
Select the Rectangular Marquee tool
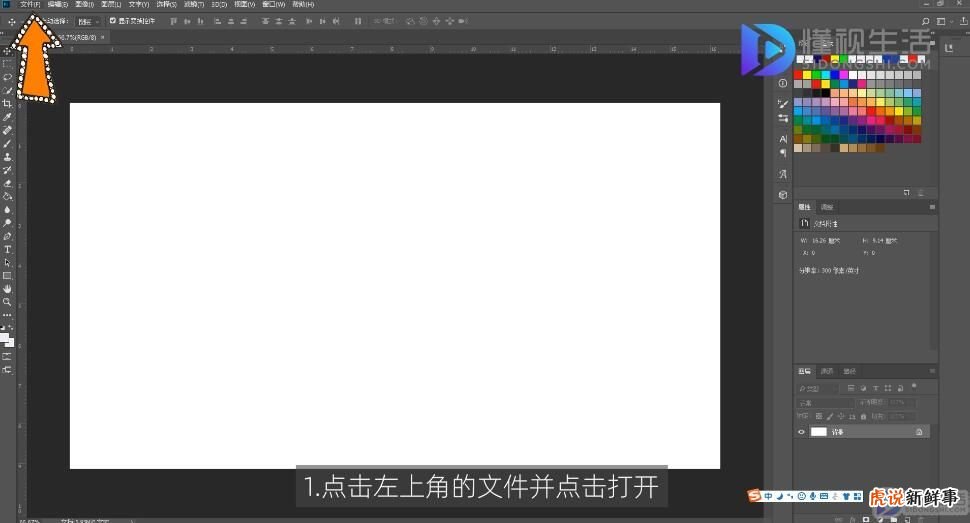7,64
